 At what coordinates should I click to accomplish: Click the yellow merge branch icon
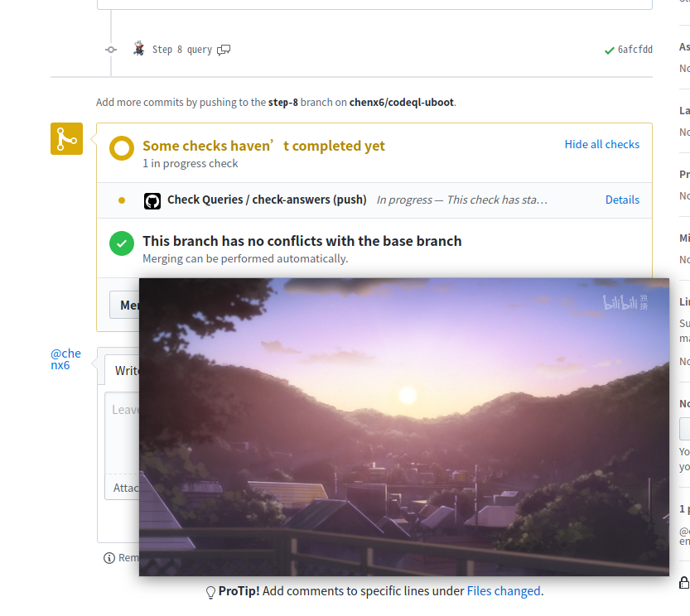click(x=66, y=138)
